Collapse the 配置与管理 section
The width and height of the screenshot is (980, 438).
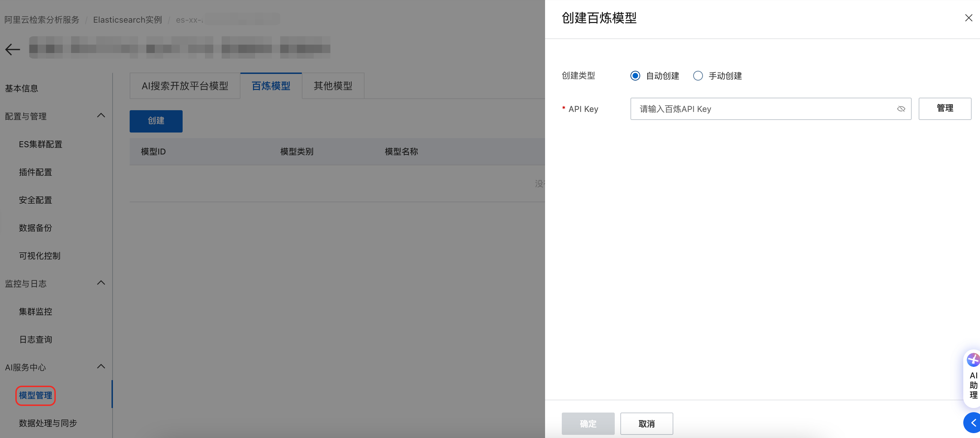(x=101, y=116)
